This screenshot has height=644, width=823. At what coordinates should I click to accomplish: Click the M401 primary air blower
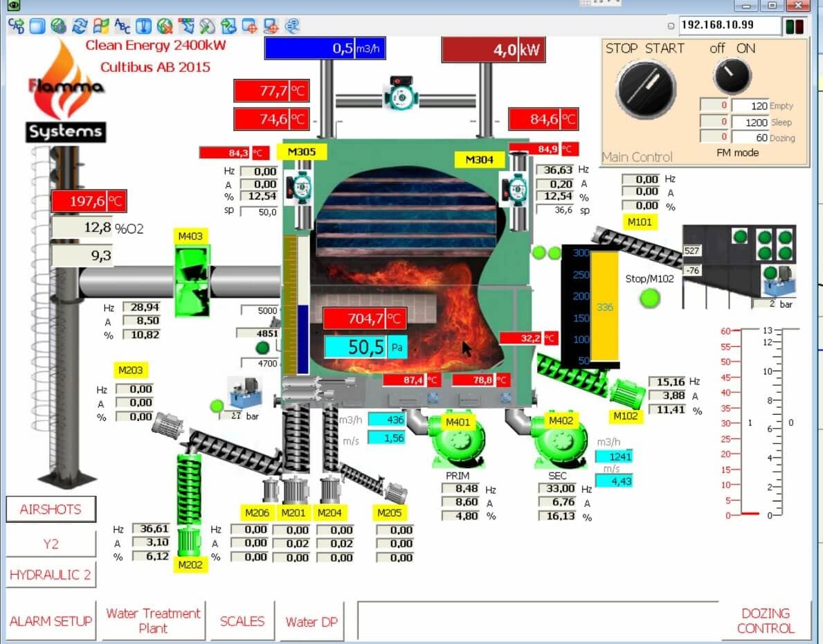coord(458,441)
